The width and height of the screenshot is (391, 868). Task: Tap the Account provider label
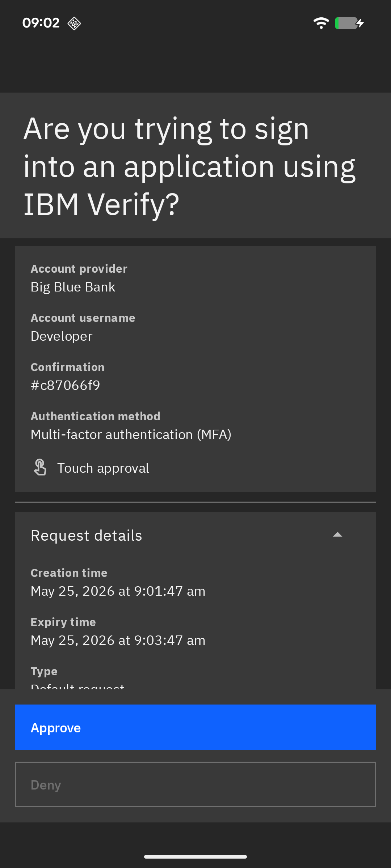click(x=79, y=269)
